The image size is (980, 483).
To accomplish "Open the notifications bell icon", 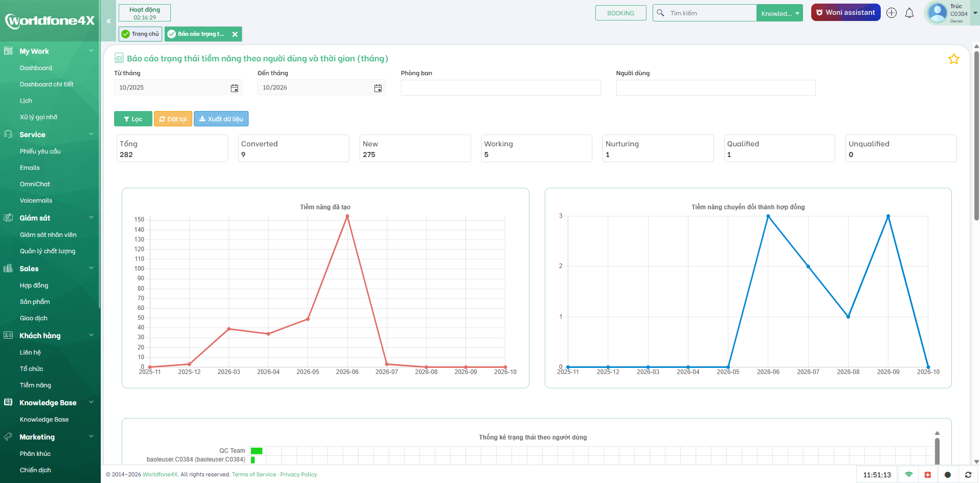I will coord(909,13).
